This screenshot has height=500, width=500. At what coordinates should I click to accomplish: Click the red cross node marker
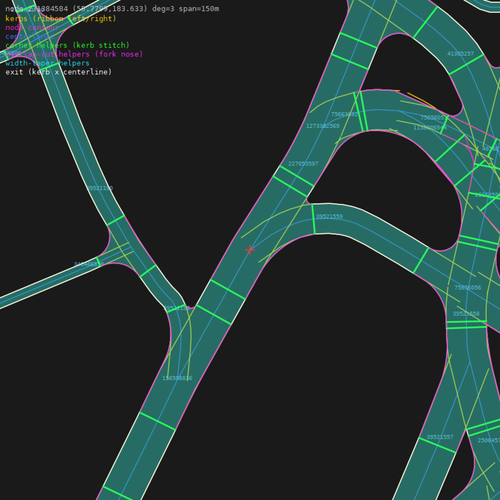click(250, 250)
